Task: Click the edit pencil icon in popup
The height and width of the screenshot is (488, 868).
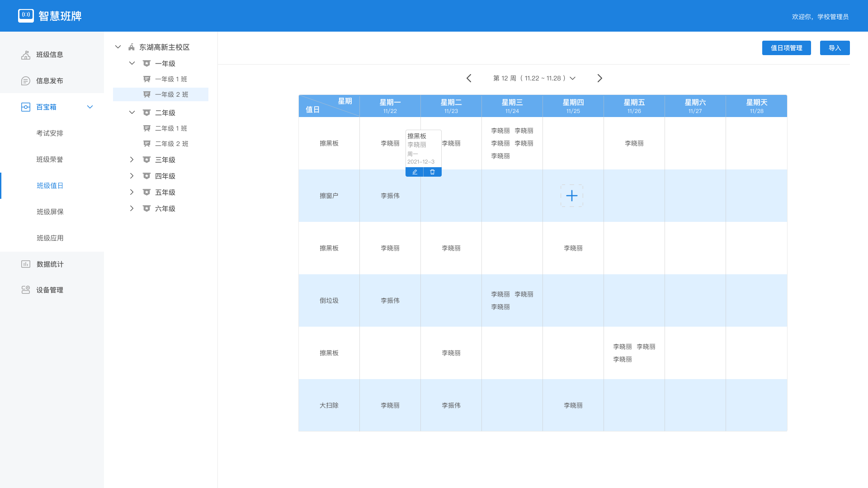Action: tap(415, 172)
